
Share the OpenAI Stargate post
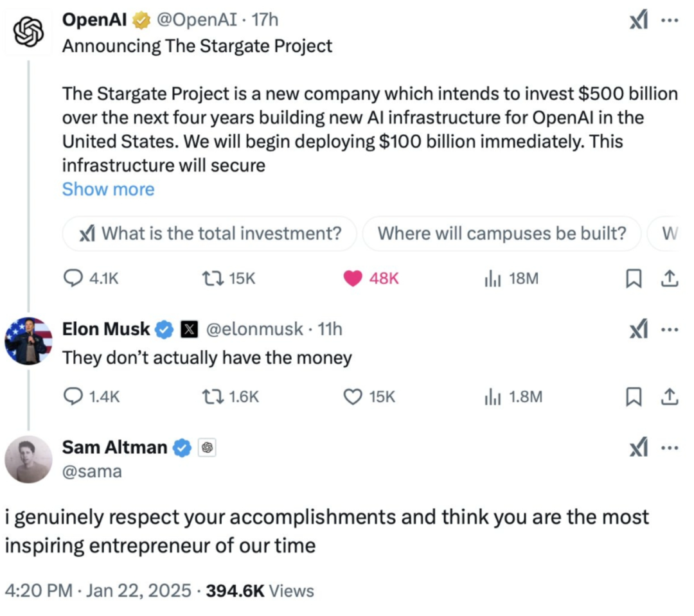(x=670, y=278)
